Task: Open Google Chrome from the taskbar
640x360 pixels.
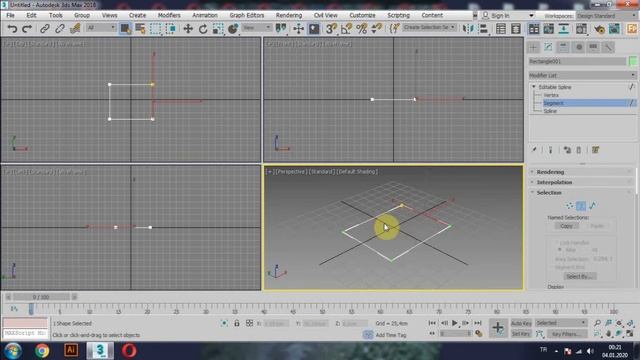Action: tap(42, 351)
